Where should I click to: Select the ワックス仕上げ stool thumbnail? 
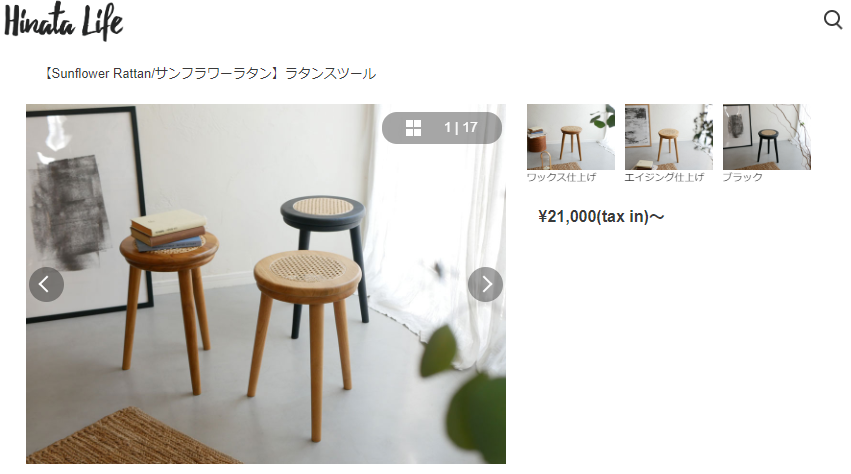point(570,137)
